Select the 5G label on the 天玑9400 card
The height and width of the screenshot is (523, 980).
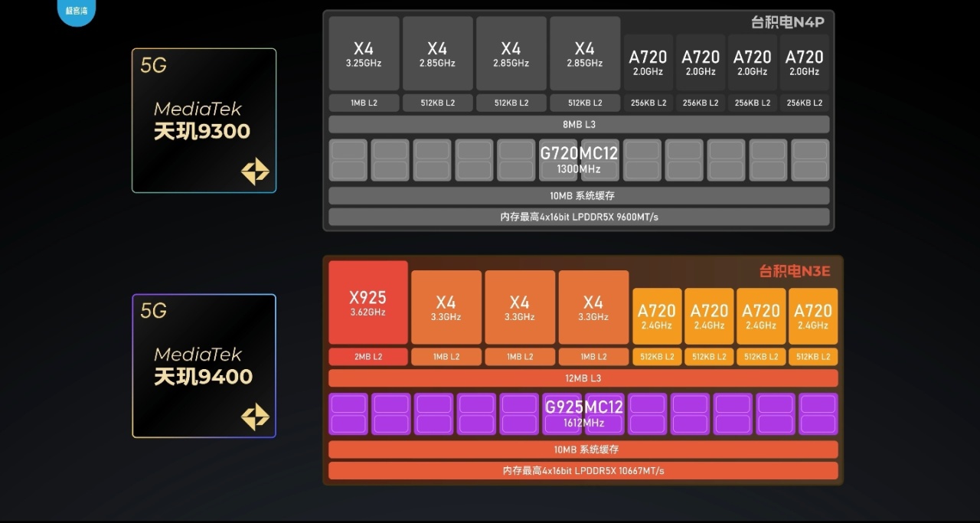(x=153, y=310)
